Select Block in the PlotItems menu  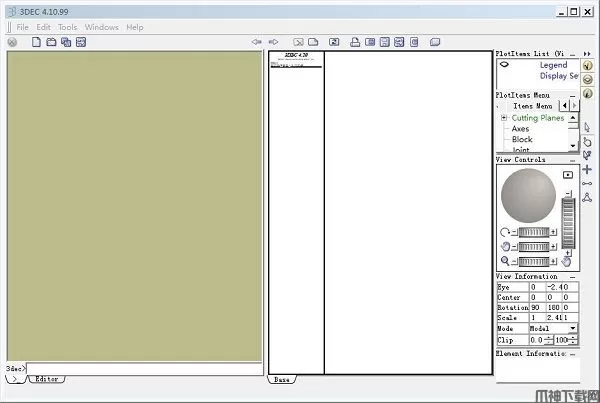click(x=522, y=140)
